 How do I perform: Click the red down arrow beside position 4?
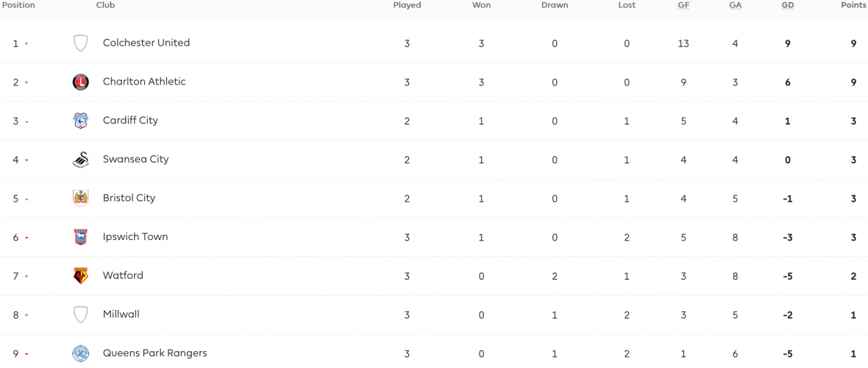[26, 160]
